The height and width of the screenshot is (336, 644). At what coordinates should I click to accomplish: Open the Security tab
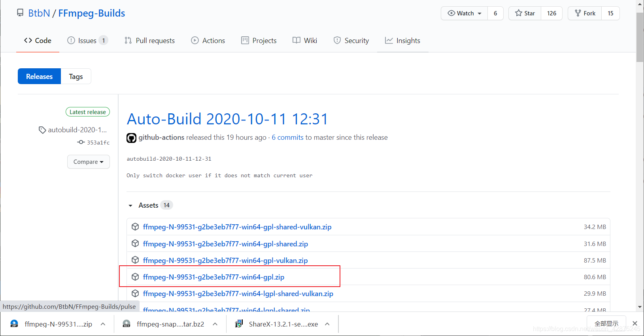(x=351, y=40)
